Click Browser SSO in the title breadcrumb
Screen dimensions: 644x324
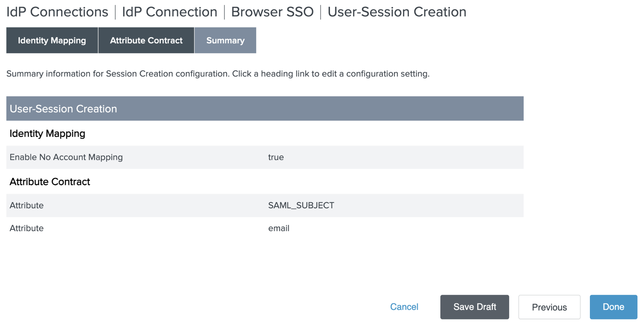(272, 12)
